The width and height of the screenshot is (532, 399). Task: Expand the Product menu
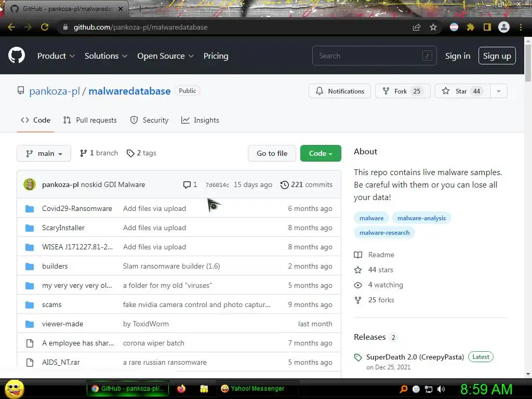[x=56, y=56]
